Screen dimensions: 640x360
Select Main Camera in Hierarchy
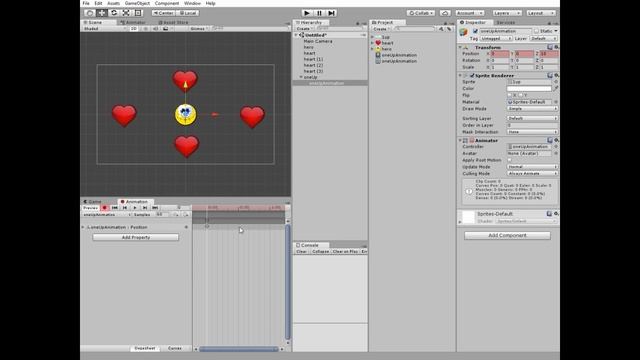[x=318, y=41]
